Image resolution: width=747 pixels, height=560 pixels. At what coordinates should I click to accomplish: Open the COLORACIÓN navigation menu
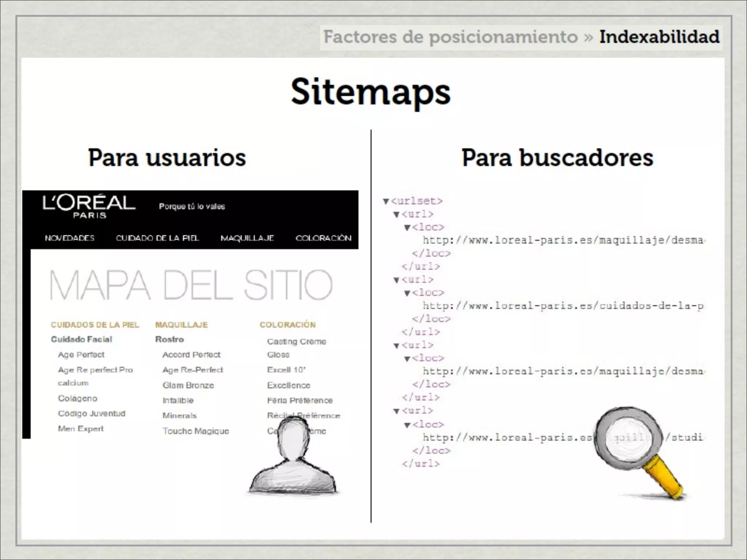tap(323, 238)
